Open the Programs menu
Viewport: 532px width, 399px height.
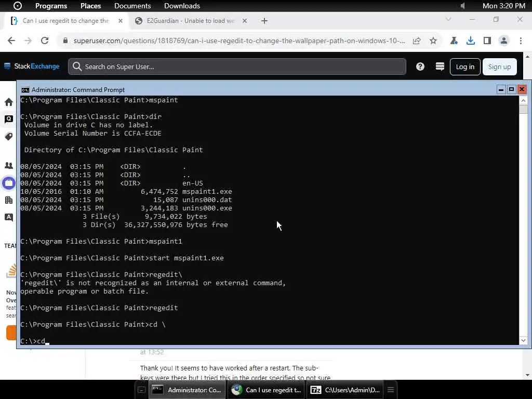click(x=51, y=6)
